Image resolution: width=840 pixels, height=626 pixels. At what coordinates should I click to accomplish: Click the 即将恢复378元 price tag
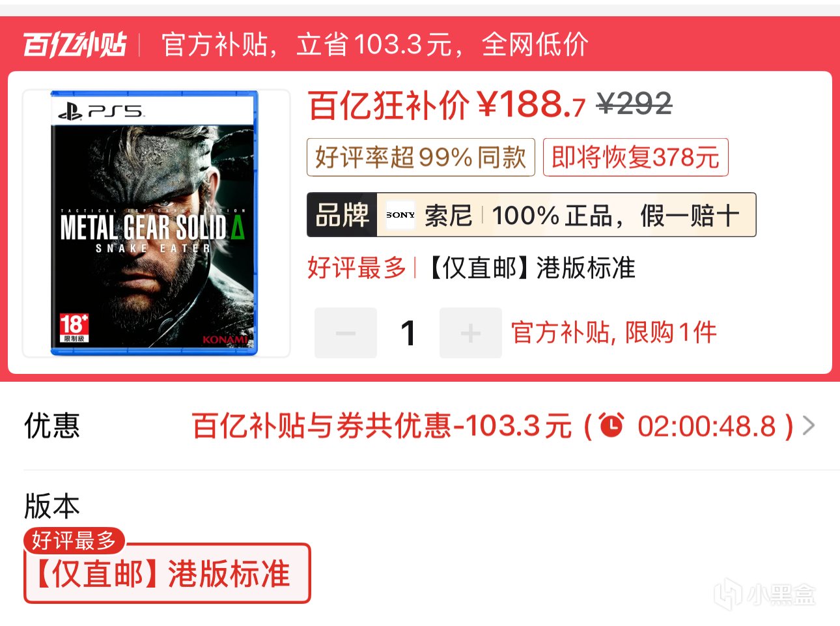[x=636, y=157]
